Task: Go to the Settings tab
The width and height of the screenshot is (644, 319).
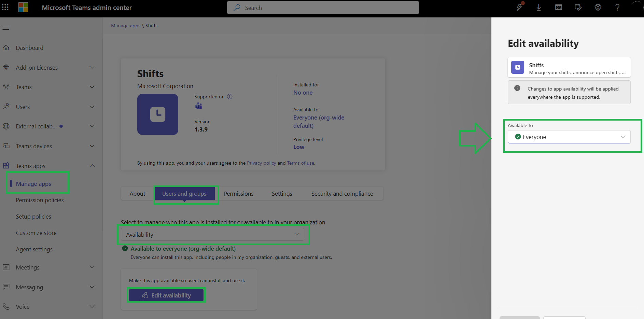Action: pyautogui.click(x=282, y=194)
